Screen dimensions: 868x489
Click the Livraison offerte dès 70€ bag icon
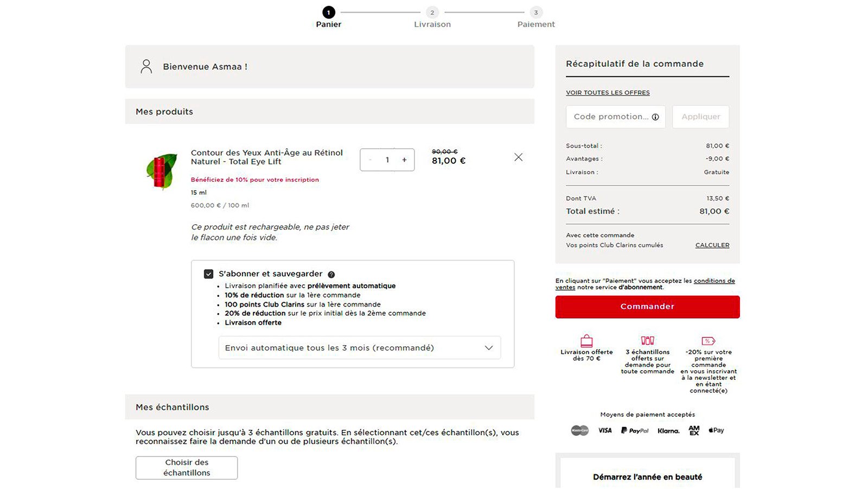[x=586, y=342]
